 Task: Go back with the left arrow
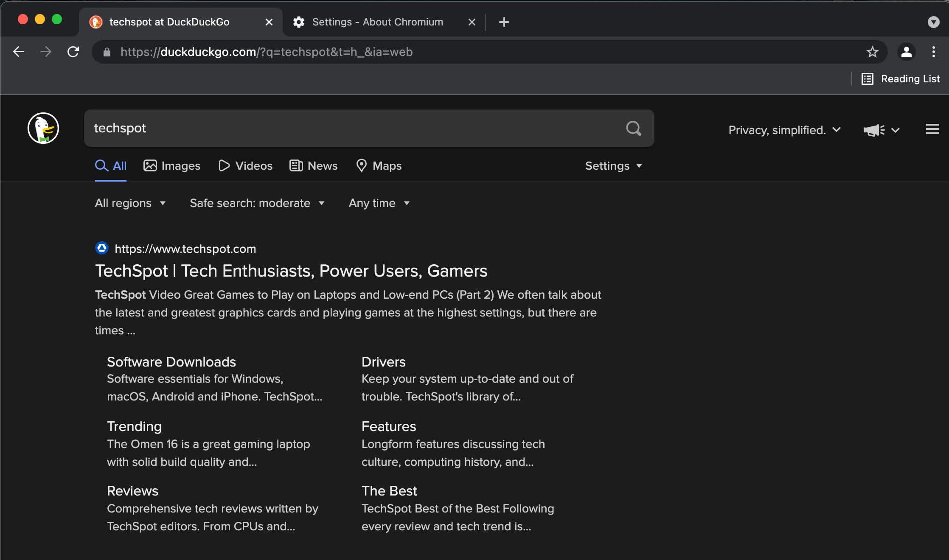click(x=19, y=52)
